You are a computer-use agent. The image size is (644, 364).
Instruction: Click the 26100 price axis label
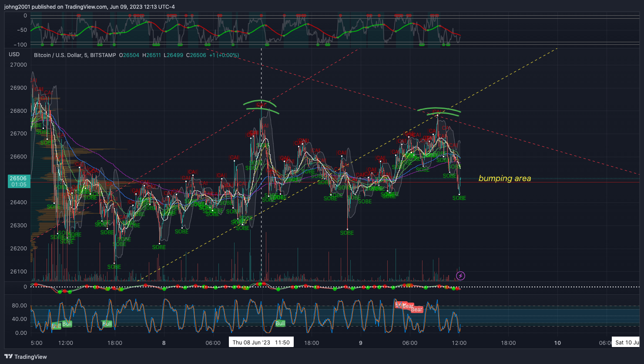[x=18, y=272]
